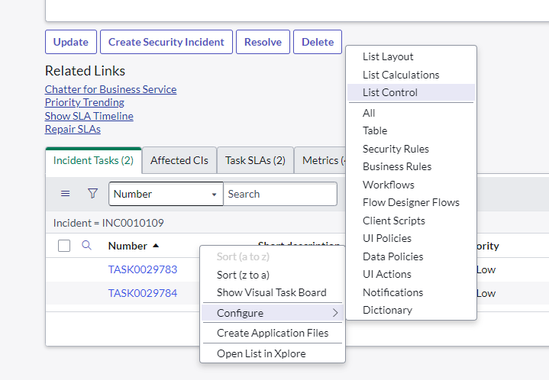Select Create Application Files
549x380 pixels.
pos(272,333)
